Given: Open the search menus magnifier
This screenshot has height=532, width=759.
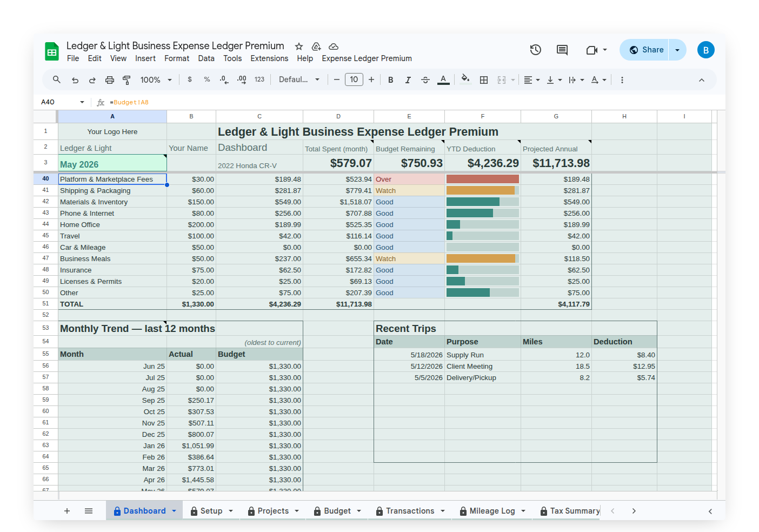Looking at the screenshot, I should [x=57, y=79].
